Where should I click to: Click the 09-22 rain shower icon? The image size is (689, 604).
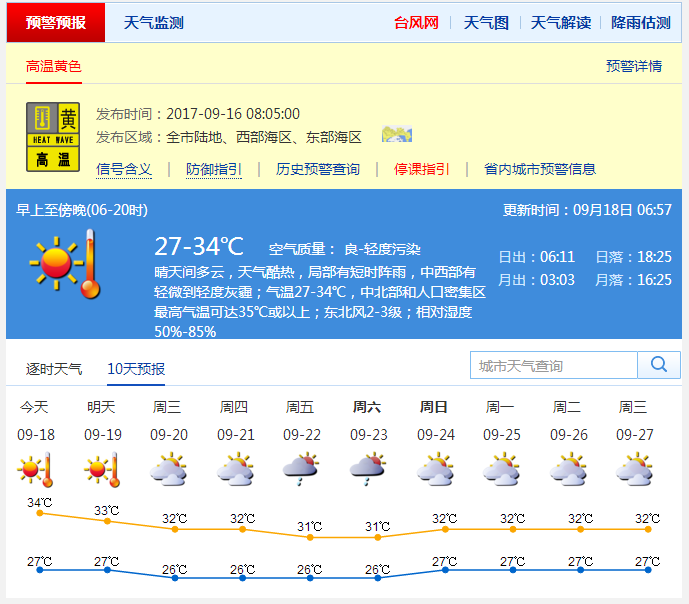click(x=301, y=469)
